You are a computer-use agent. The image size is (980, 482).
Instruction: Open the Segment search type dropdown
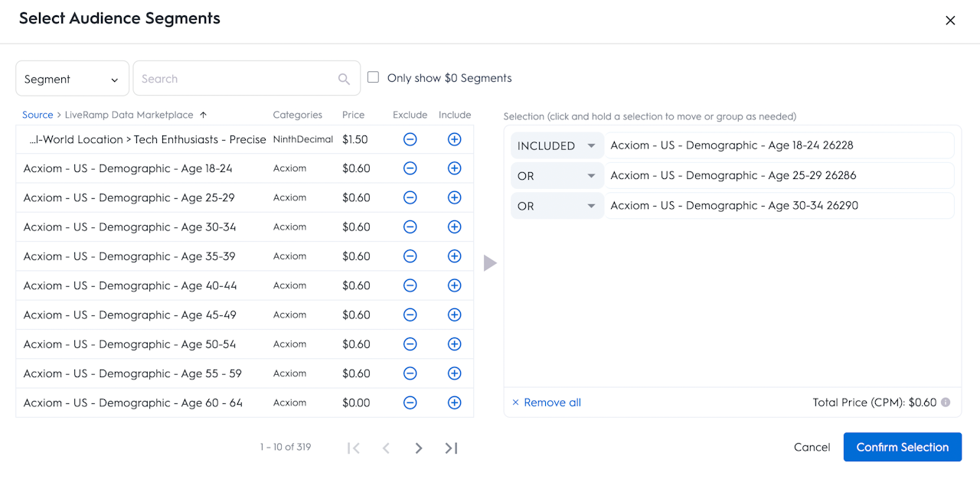coord(72,79)
